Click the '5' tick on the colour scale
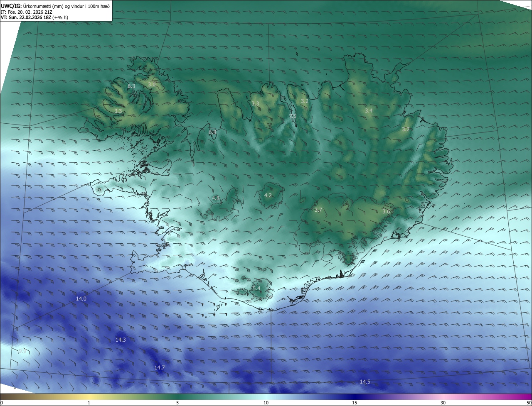This screenshot has width=532, height=406. (x=177, y=403)
